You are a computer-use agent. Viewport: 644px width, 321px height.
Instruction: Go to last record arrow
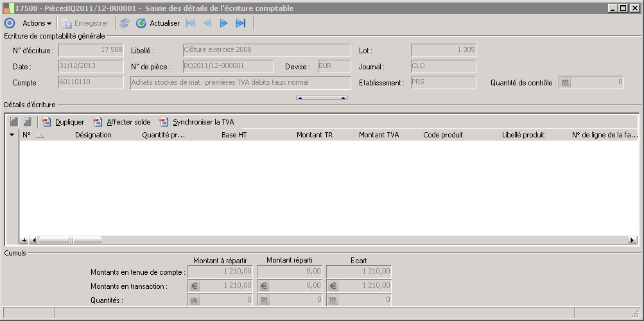pos(241,23)
